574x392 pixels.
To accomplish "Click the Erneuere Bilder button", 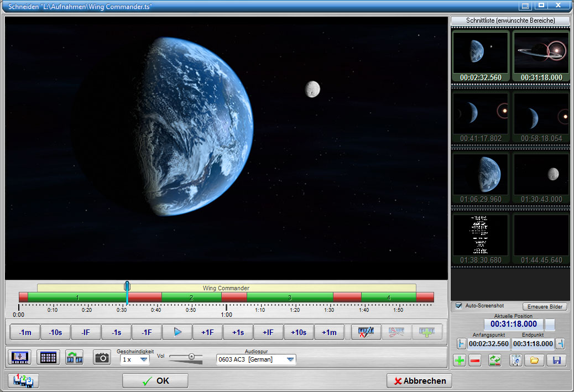I will 545,307.
